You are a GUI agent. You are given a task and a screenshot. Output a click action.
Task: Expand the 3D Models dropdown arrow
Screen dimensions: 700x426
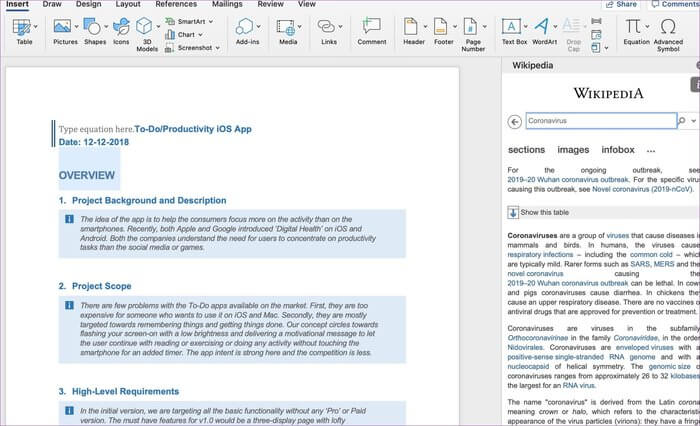point(158,27)
